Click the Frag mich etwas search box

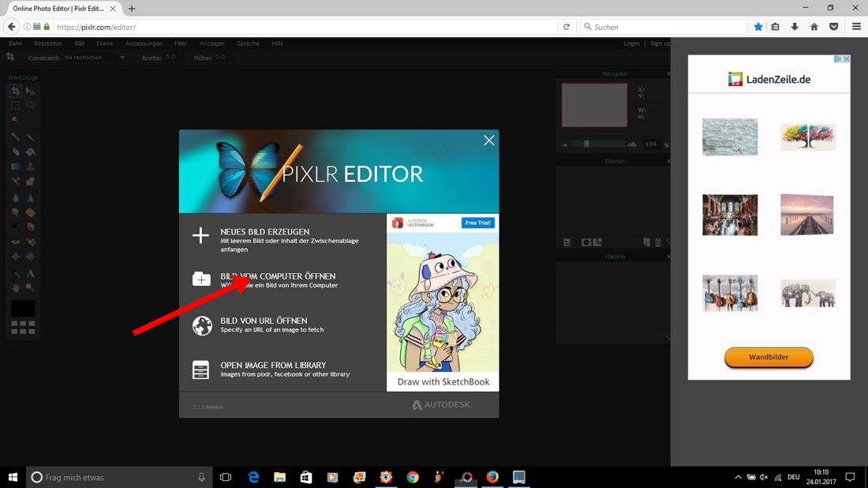[119, 477]
